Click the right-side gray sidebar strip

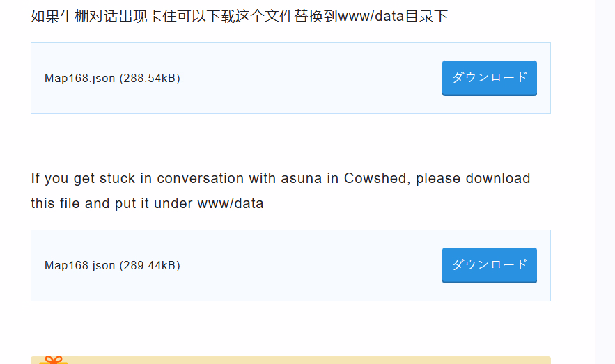click(605, 181)
